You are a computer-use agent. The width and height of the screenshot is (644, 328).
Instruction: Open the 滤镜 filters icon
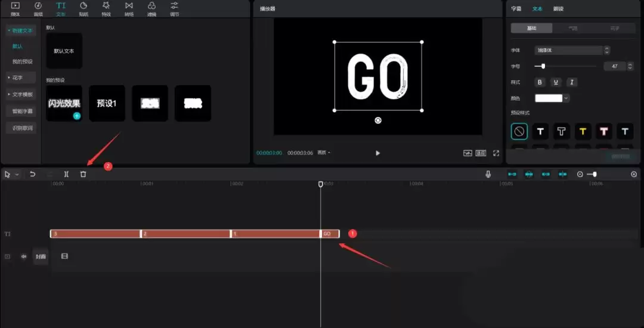151,8
